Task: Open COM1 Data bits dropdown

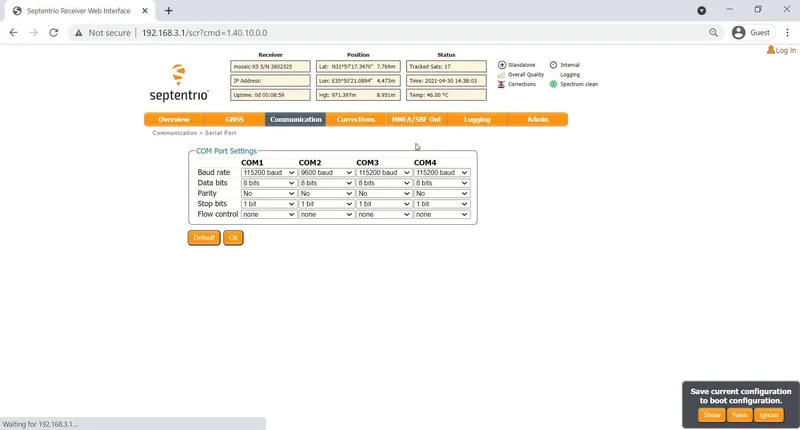Action: point(268,183)
